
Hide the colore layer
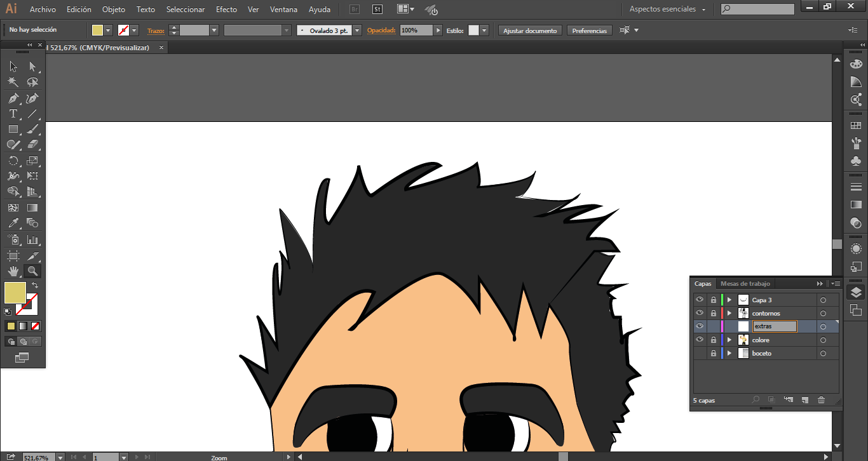tap(700, 340)
